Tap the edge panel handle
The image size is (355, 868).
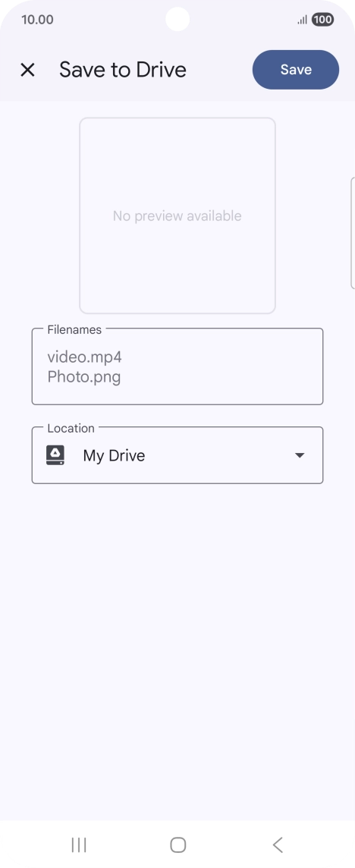[x=353, y=233]
